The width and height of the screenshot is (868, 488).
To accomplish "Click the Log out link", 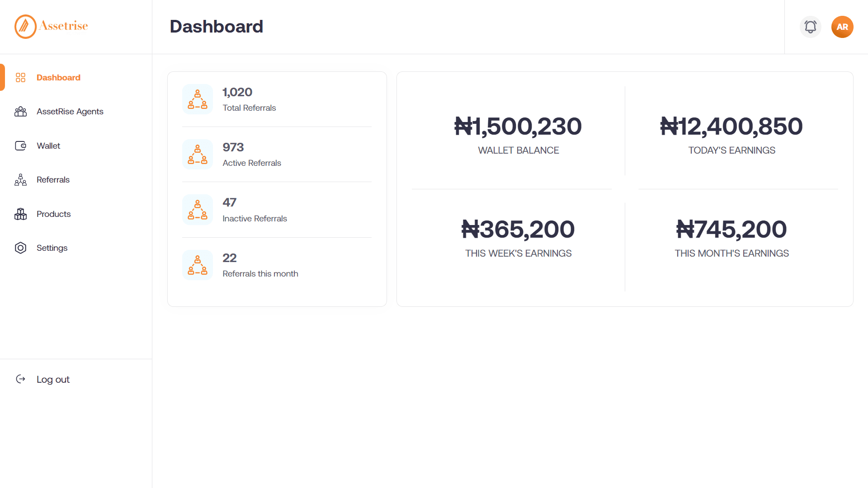I will click(53, 379).
